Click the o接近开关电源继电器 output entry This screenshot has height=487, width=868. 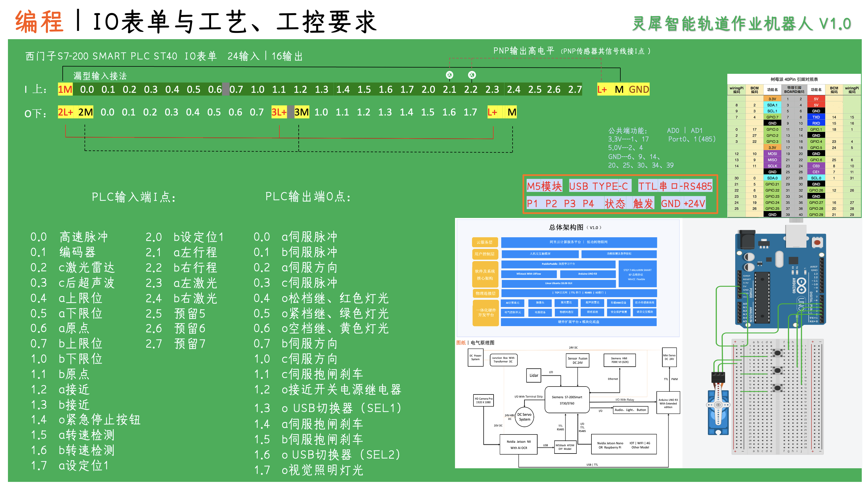click(x=341, y=389)
